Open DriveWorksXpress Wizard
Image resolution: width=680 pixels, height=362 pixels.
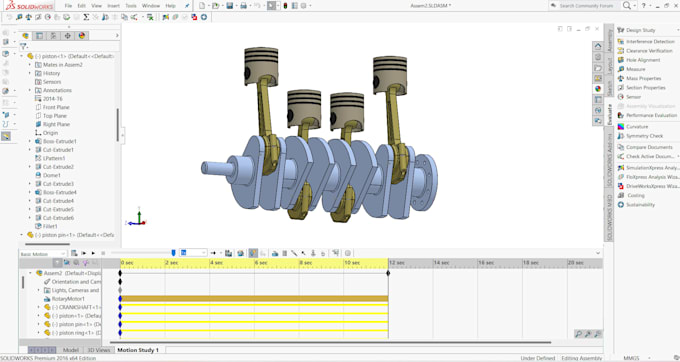point(648,186)
